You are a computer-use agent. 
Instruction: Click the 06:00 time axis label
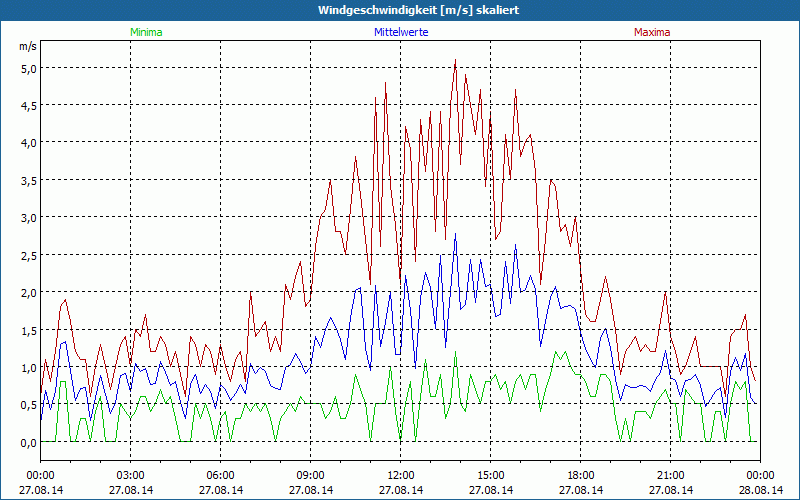pos(220,476)
